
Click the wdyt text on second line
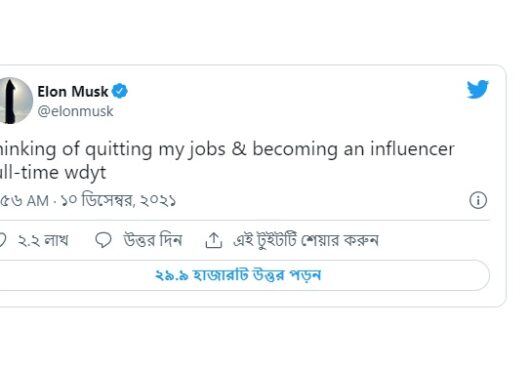coord(85,173)
